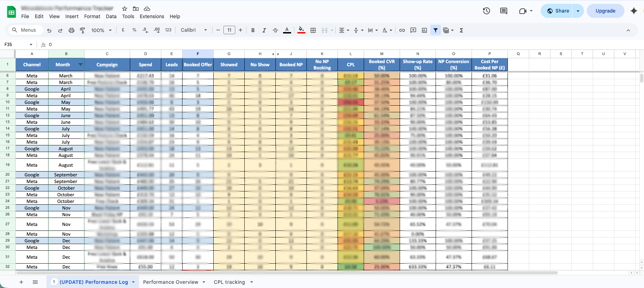
Task: Format as currency with pound icon
Action: (x=123, y=30)
